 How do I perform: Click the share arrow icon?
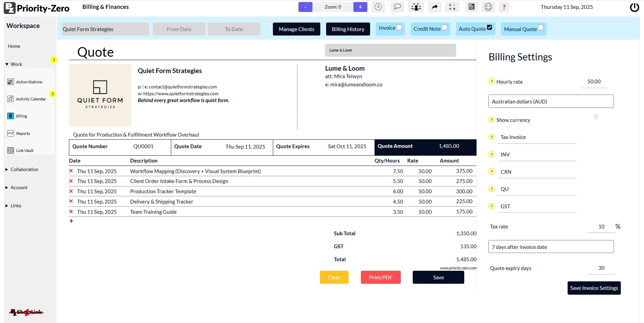tap(434, 7)
